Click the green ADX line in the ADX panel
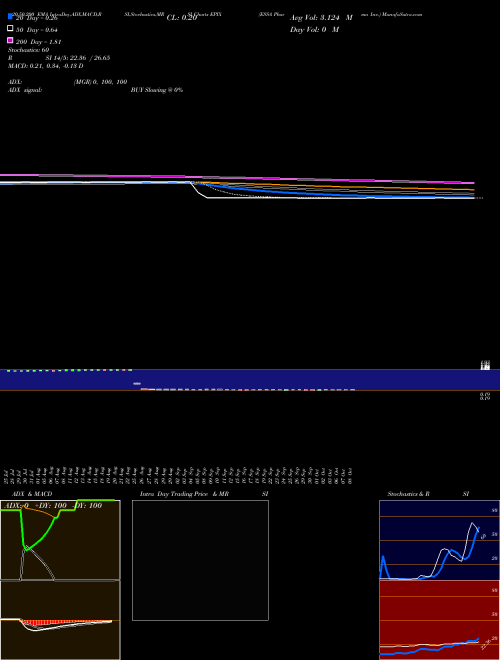 pyautogui.click(x=40, y=539)
